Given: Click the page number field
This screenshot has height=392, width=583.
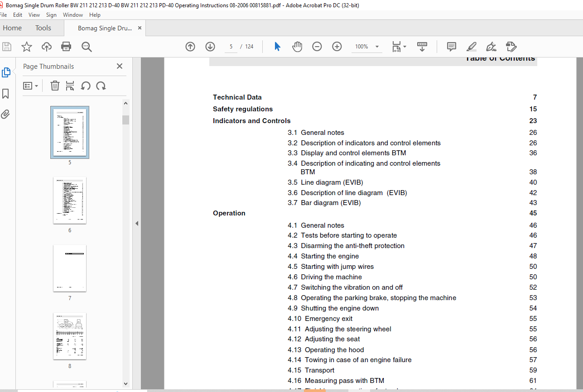Looking at the screenshot, I should coord(231,47).
